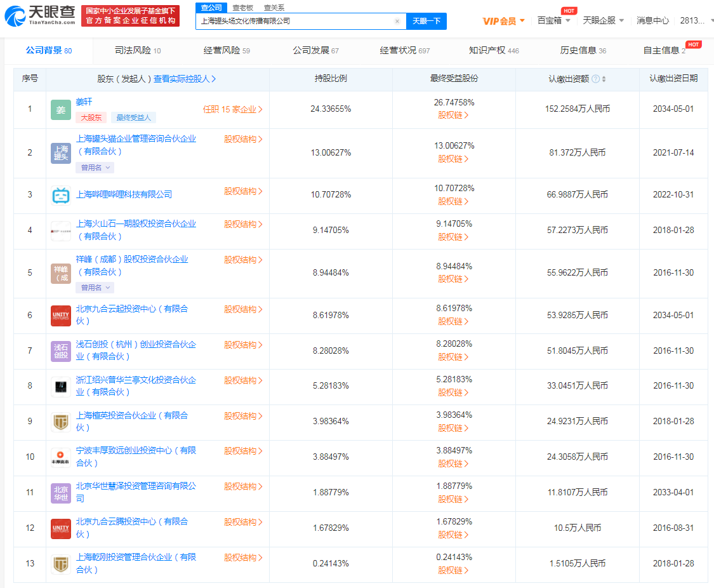
Task: Open the 经营状况 tab
Action: tap(404, 51)
